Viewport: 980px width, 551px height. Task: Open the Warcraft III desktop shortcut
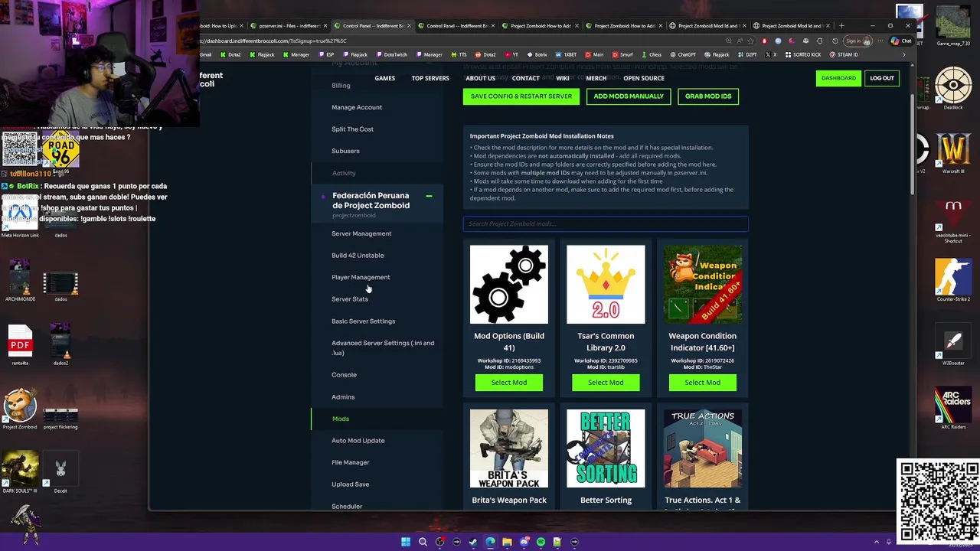pyautogui.click(x=953, y=153)
